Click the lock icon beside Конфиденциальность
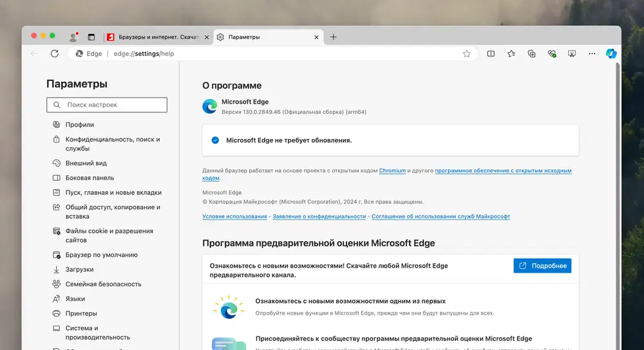This screenshot has width=644, height=350. pos(56,140)
